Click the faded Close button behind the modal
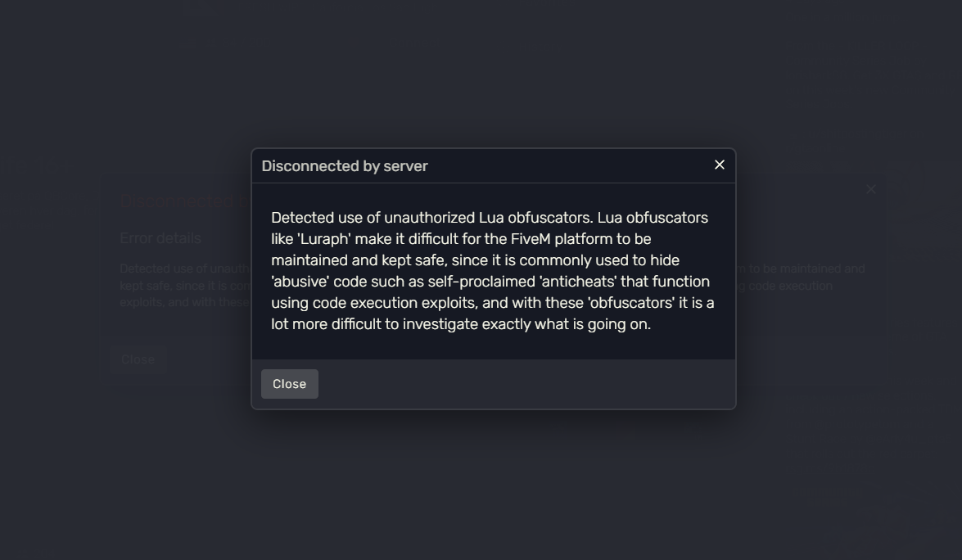The height and width of the screenshot is (560, 962). pyautogui.click(x=138, y=358)
